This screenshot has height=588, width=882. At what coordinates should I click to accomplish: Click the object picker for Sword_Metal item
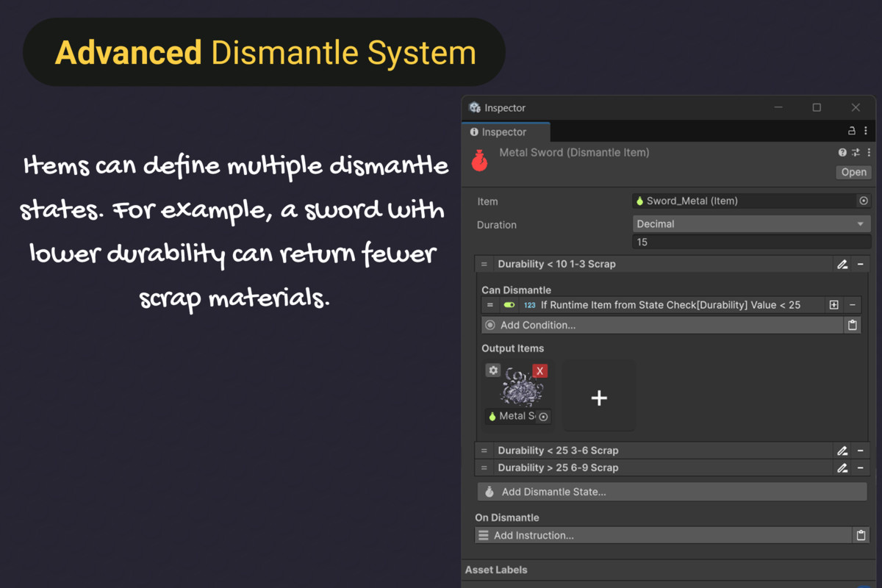click(864, 201)
